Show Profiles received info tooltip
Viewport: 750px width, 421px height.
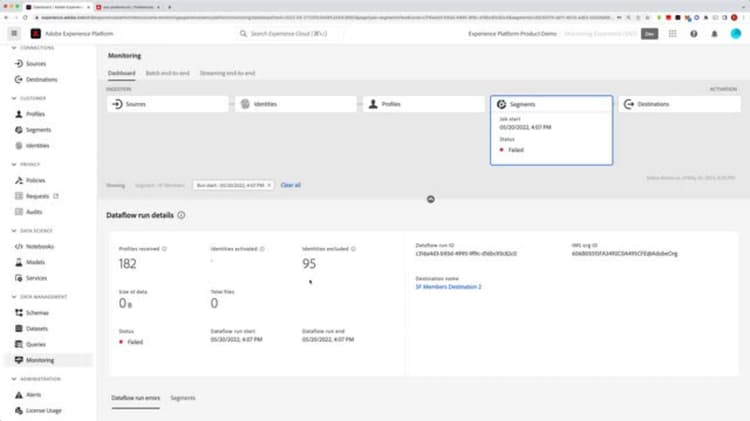coord(164,249)
